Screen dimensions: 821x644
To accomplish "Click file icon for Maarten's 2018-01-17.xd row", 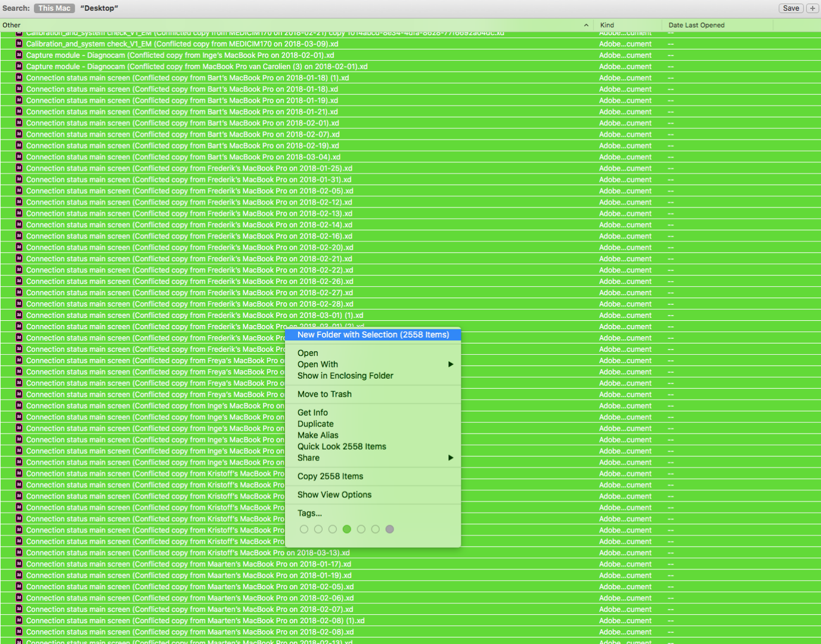I will (x=19, y=564).
